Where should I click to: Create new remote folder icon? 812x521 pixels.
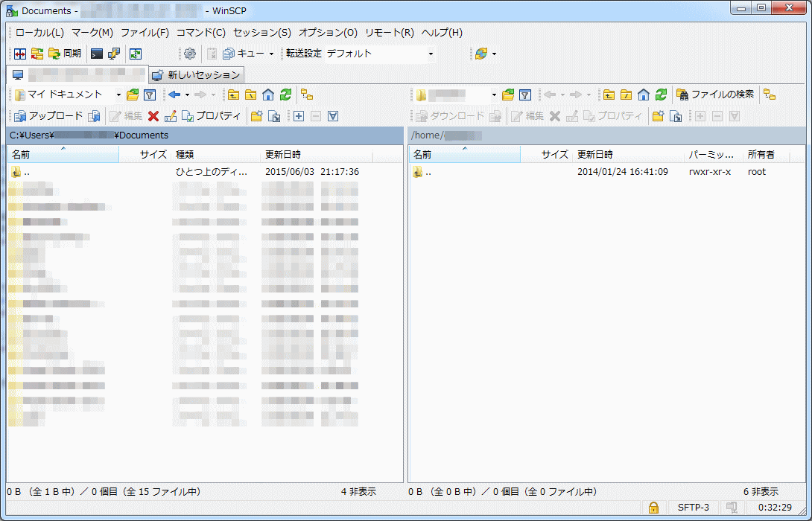coord(658,116)
